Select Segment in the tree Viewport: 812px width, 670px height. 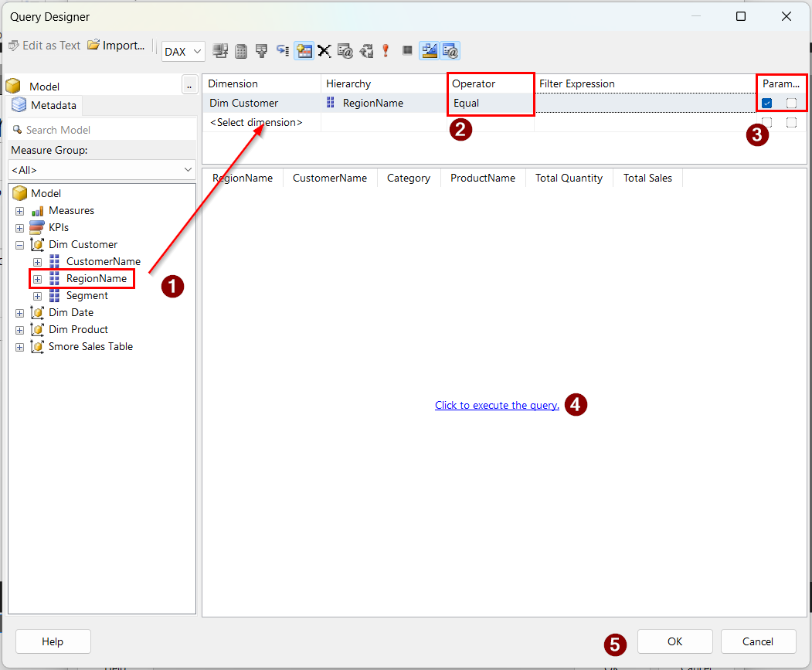pyautogui.click(x=87, y=295)
